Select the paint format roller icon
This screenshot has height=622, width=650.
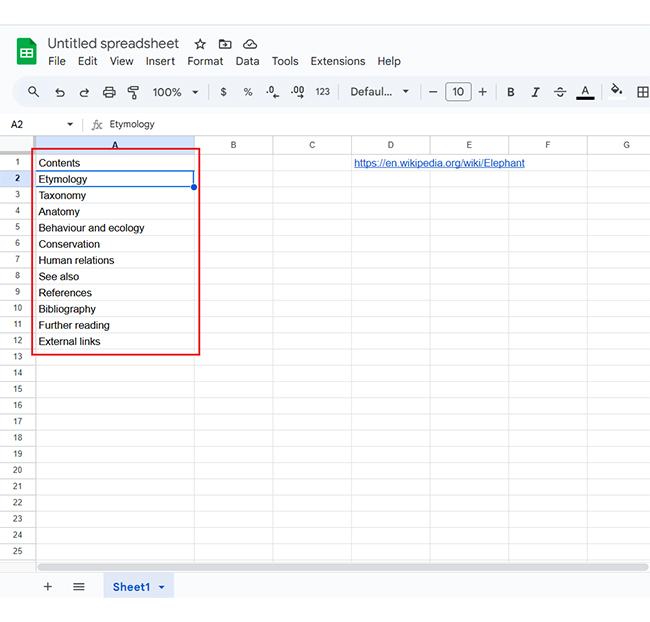(x=133, y=92)
